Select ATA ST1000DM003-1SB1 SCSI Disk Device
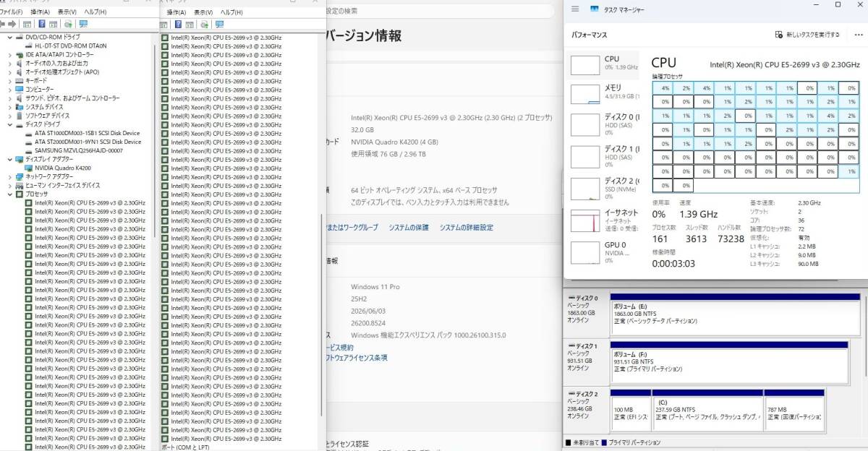The height and width of the screenshot is (451, 868). coord(87,133)
